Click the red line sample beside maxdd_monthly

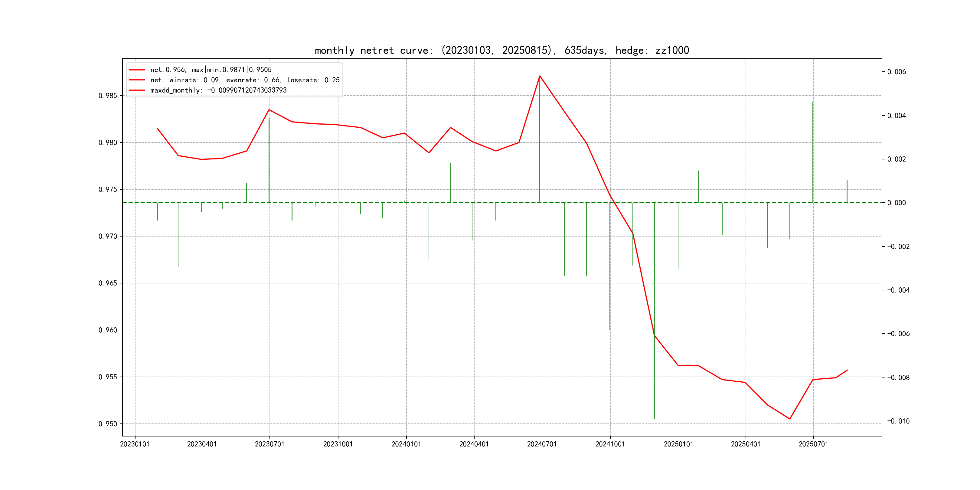click(x=137, y=90)
